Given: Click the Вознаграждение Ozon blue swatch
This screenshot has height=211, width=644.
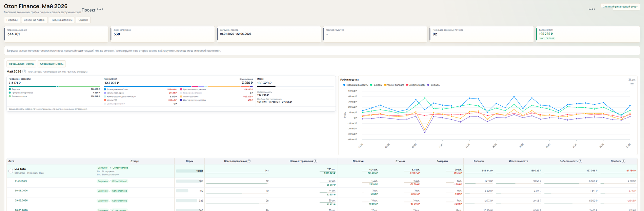Looking at the screenshot, I should [x=105, y=89].
